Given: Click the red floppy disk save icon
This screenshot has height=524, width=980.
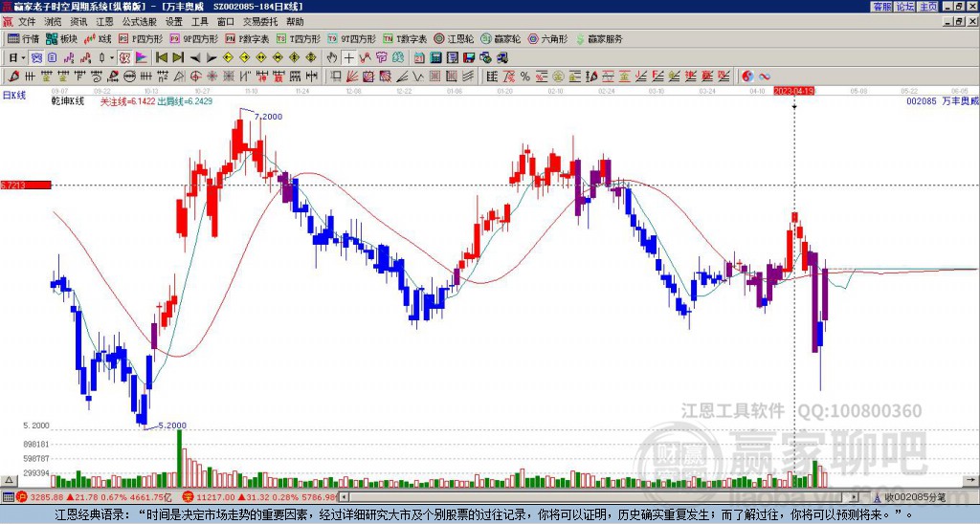Looking at the screenshot, I should tap(469, 58).
